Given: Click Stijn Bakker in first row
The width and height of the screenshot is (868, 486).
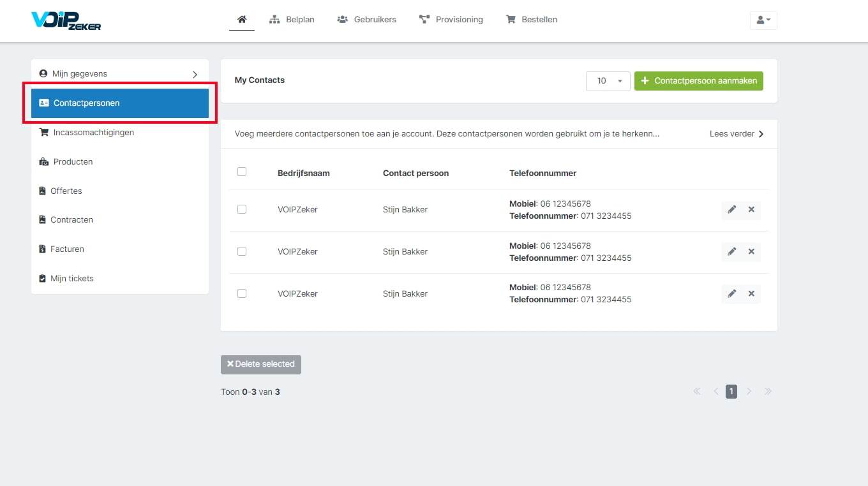Looking at the screenshot, I should click(x=405, y=210).
